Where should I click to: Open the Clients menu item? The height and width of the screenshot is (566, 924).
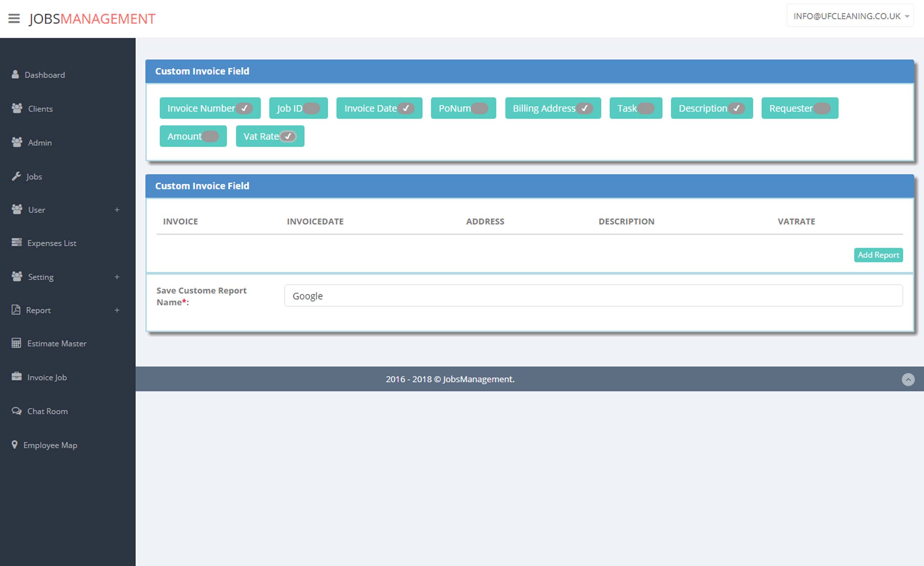point(40,109)
